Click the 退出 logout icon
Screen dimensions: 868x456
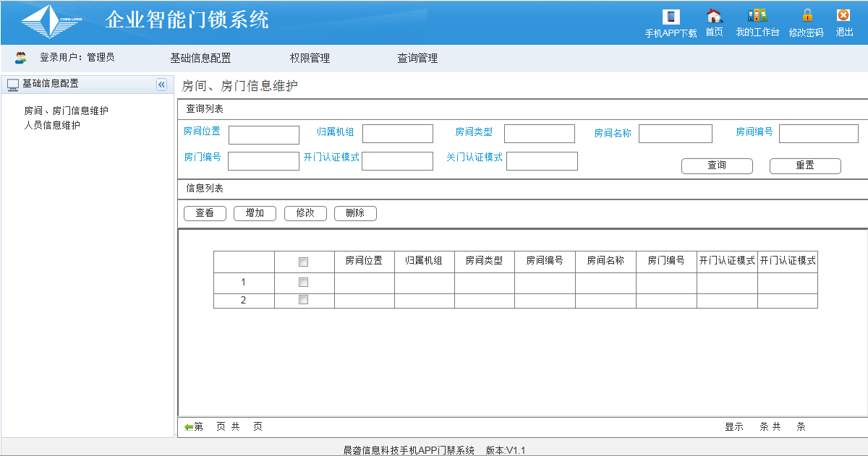click(843, 15)
